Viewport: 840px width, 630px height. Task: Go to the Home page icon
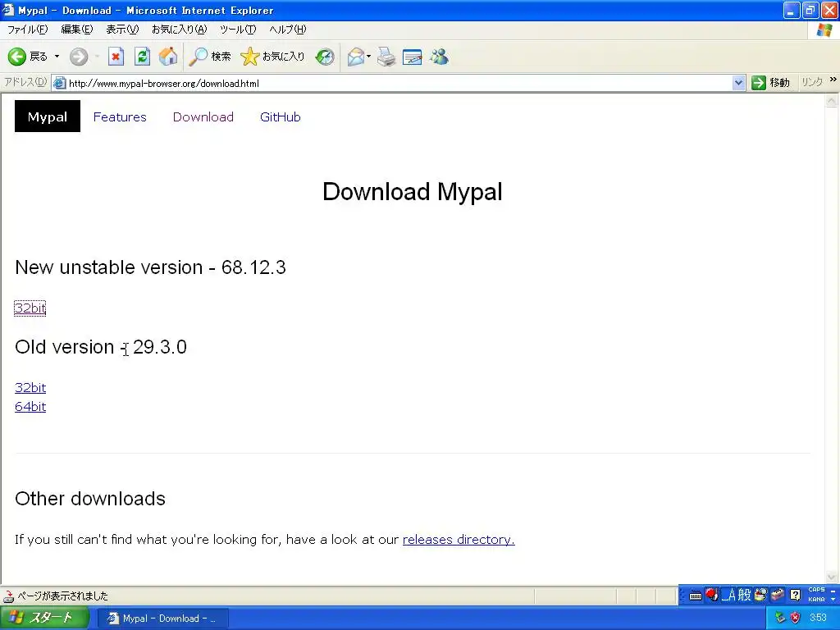point(167,57)
